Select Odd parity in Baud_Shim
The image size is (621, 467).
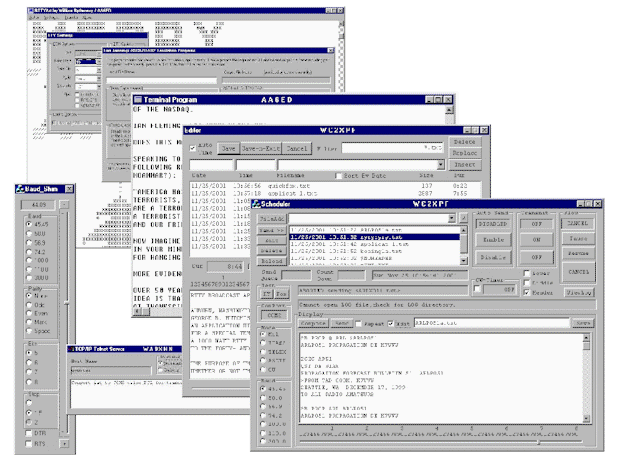click(x=29, y=305)
